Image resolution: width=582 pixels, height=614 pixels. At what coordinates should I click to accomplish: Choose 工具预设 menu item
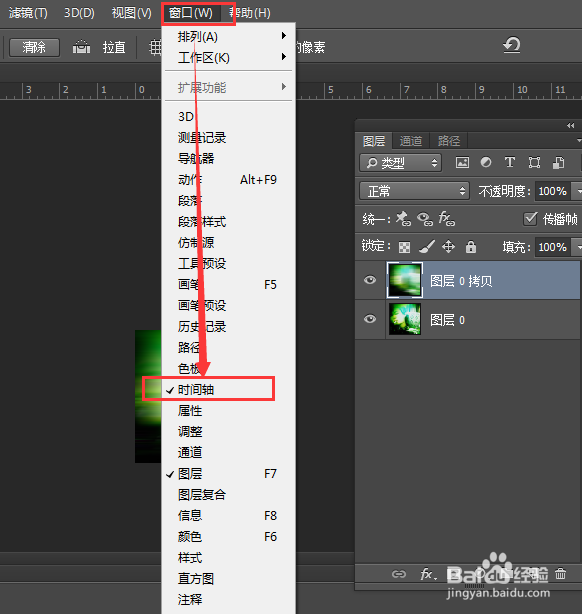click(x=228, y=264)
